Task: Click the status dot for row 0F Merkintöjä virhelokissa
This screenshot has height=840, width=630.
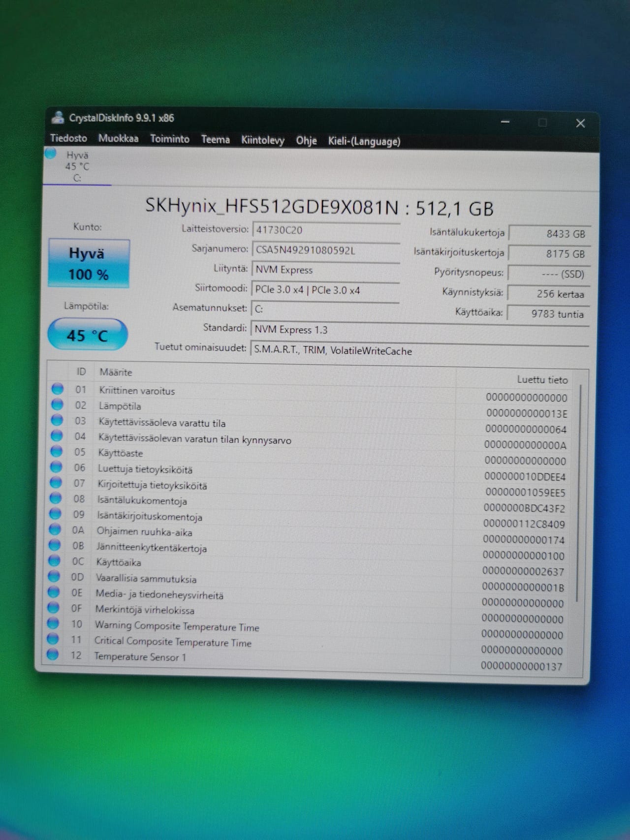Action: (x=53, y=608)
